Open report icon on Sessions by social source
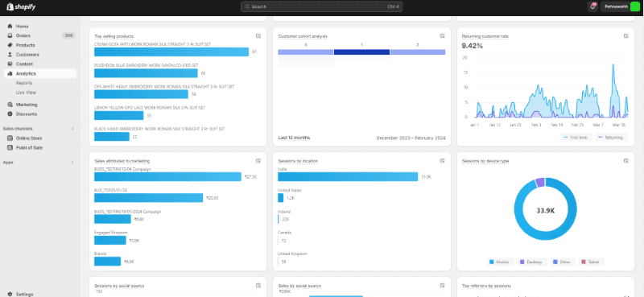This screenshot has width=644, height=297. point(258,286)
